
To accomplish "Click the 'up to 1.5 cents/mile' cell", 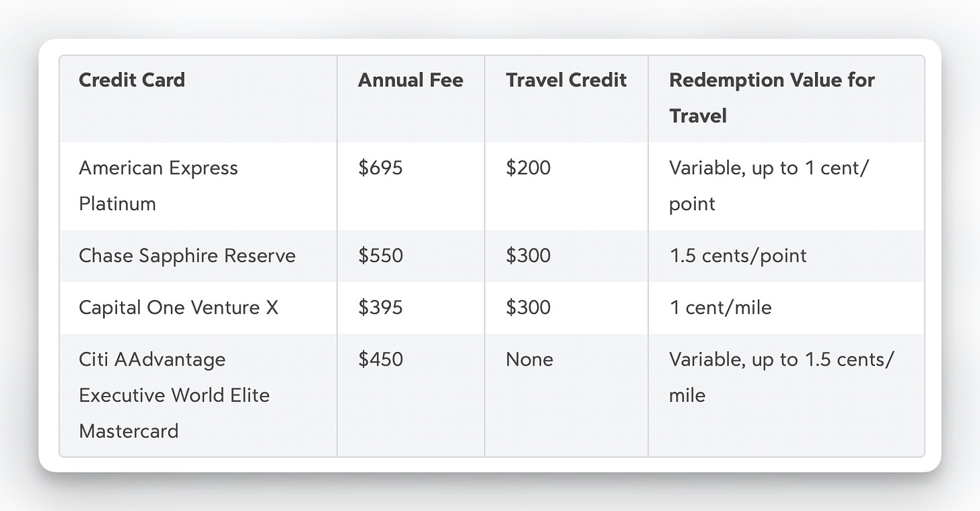I will pos(781,377).
